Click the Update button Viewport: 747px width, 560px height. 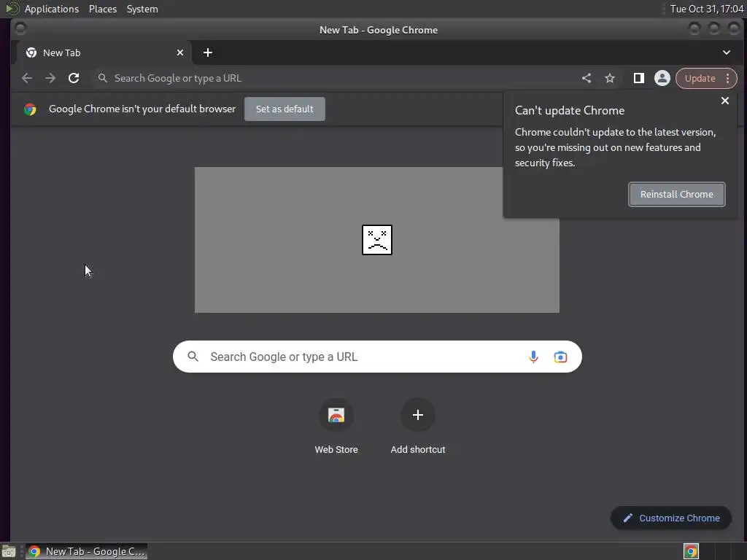point(700,78)
